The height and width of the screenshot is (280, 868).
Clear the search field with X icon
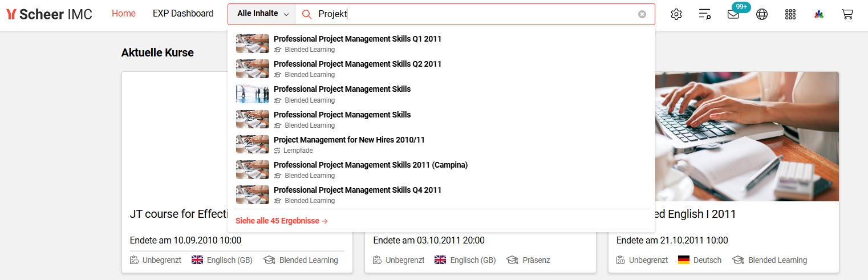(642, 14)
